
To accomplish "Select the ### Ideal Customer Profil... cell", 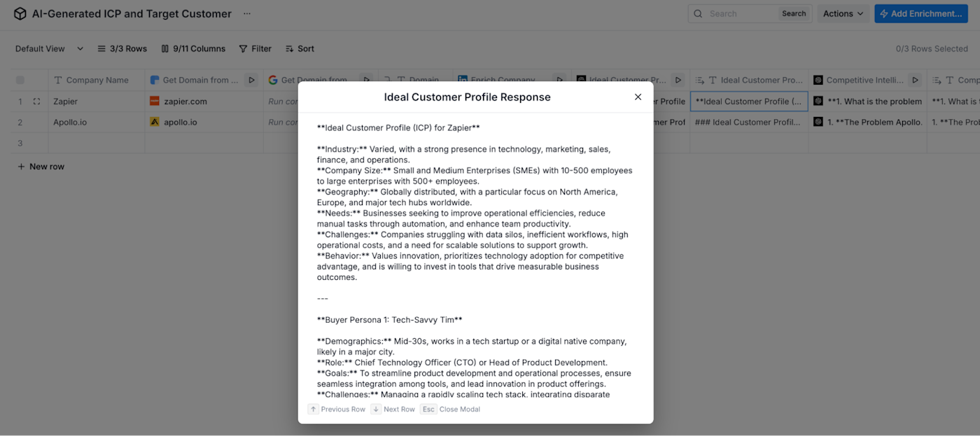I will click(749, 122).
